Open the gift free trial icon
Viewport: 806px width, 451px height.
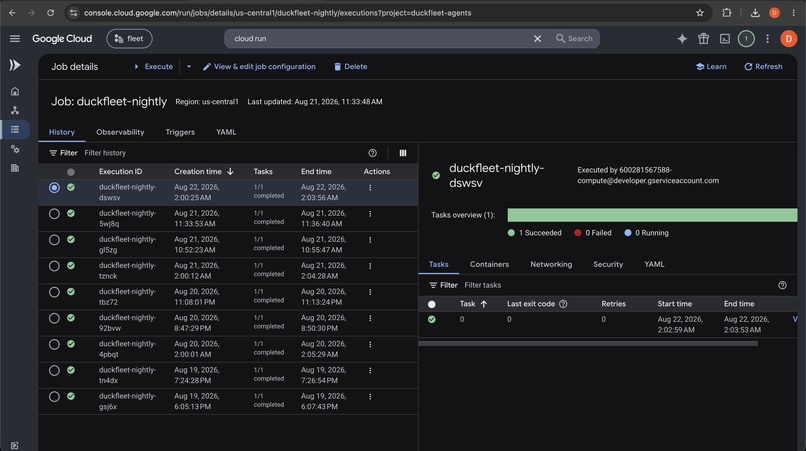click(703, 39)
